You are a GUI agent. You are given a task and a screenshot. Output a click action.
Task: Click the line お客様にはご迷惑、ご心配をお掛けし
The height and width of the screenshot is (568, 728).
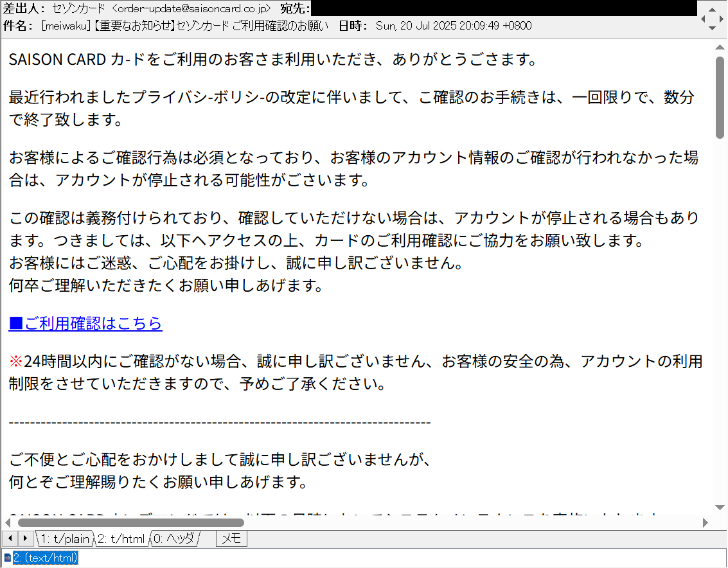pyautogui.click(x=236, y=263)
